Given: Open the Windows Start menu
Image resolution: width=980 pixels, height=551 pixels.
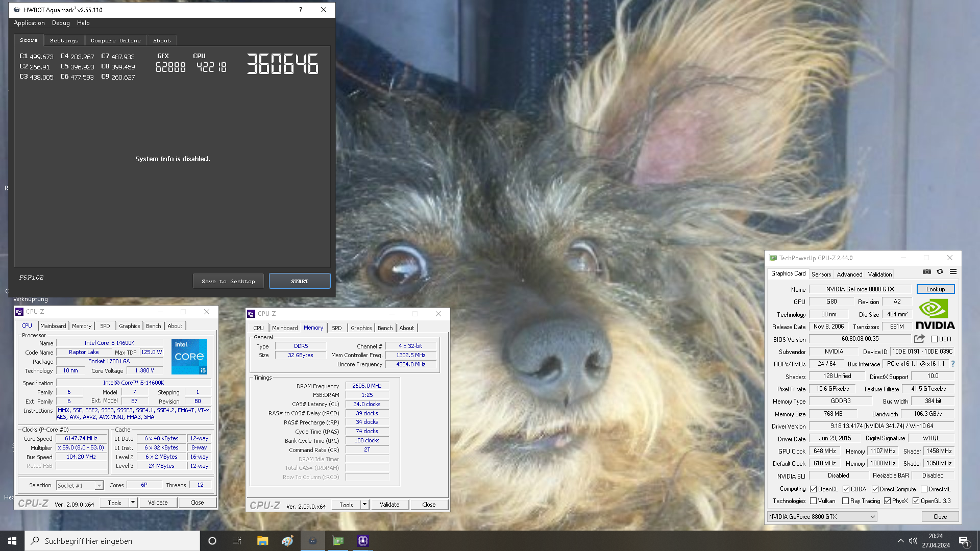Looking at the screenshot, I should 12,541.
